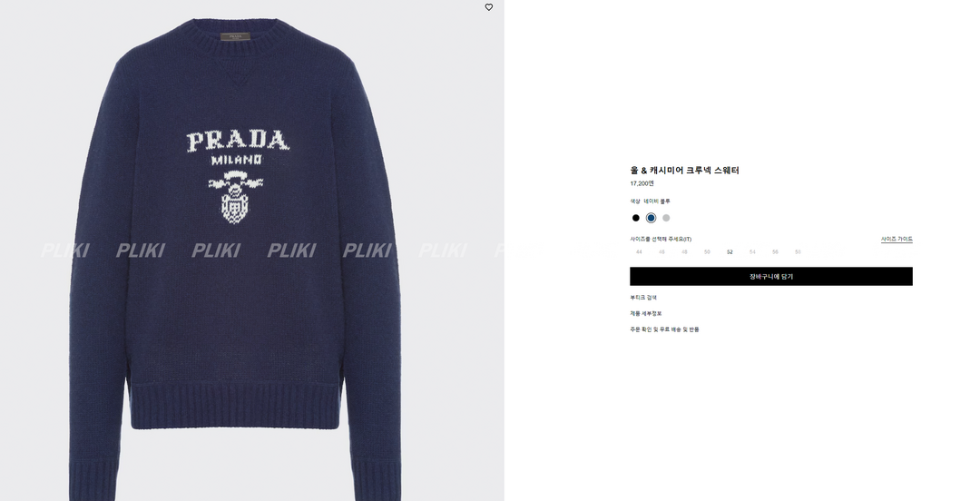This screenshot has width=980, height=501.
Task: Select the black color swatch
Action: coord(635,218)
